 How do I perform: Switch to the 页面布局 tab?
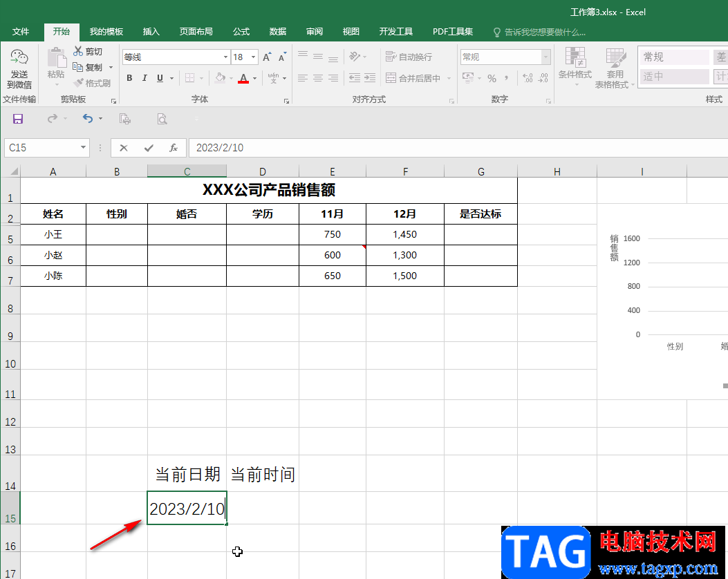[x=196, y=32]
